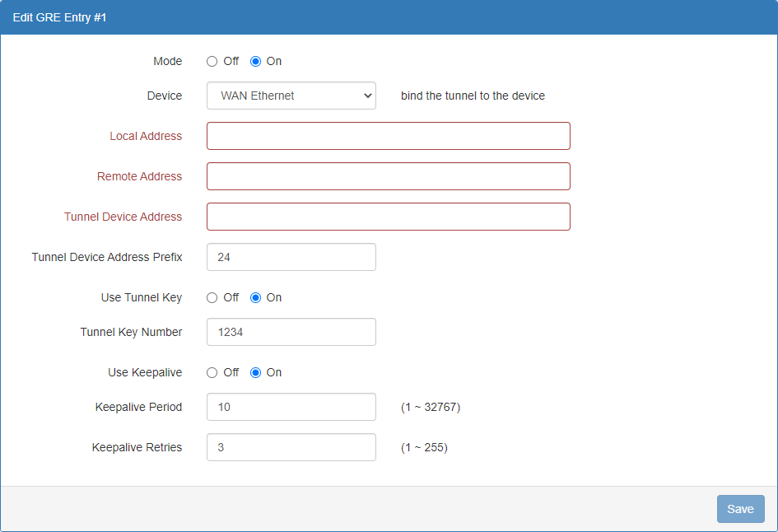
Task: Click the Keepalive Period field
Action: 291,407
